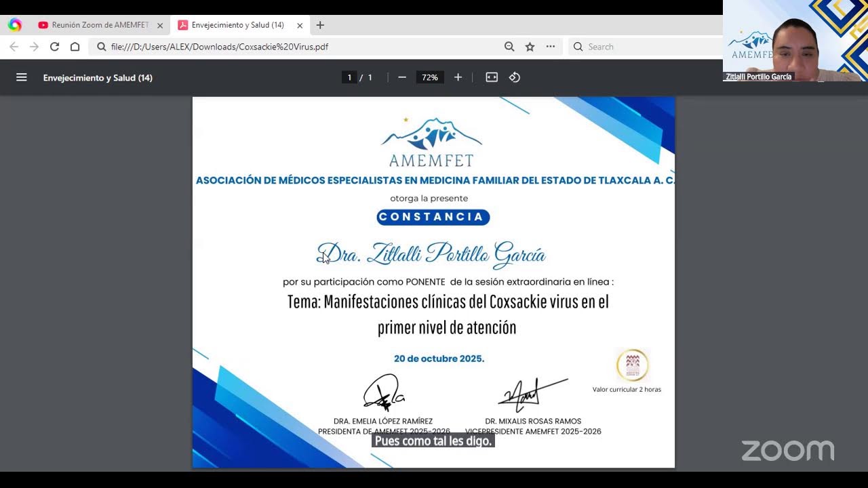The image size is (868, 488).
Task: Click the DRA. EMELIA LÓPEZ RAMÍREZ signature name
Action: coord(383,421)
